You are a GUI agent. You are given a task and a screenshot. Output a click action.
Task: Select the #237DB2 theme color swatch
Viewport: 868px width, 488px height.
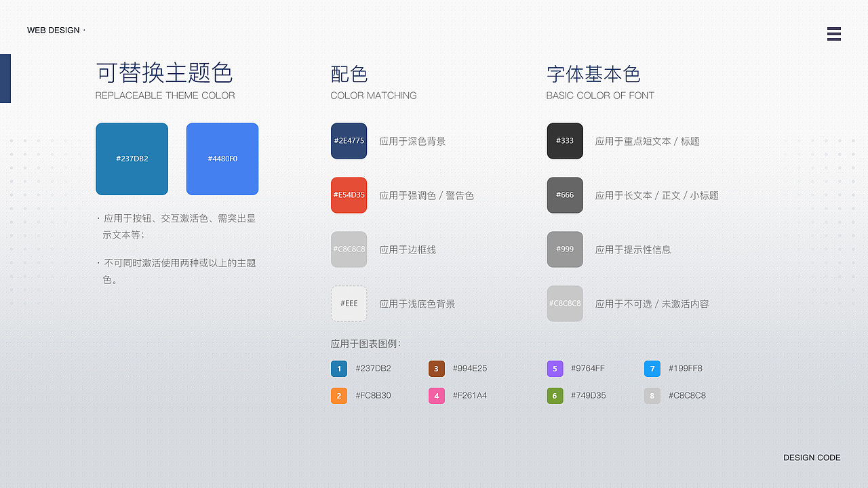coord(132,159)
